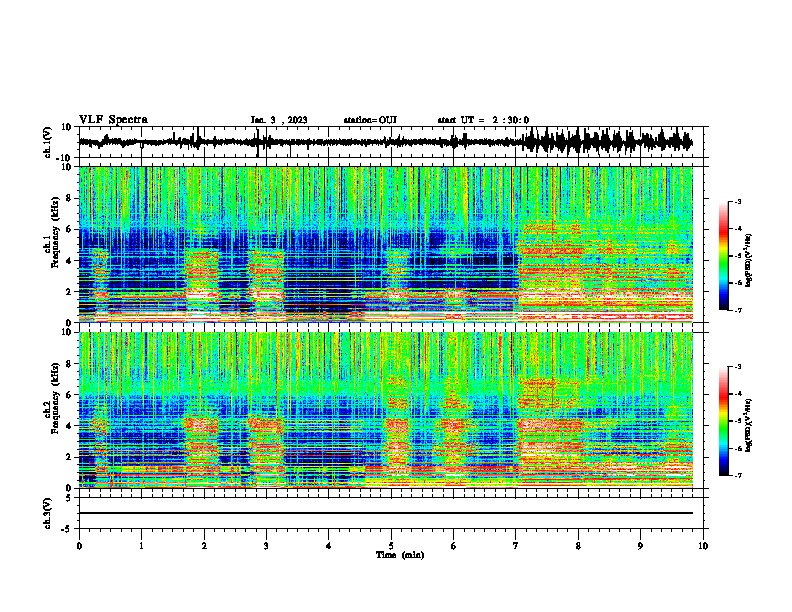Click the "Time (min)" x-axis label
The width and height of the screenshot is (792, 612).
coord(400,555)
